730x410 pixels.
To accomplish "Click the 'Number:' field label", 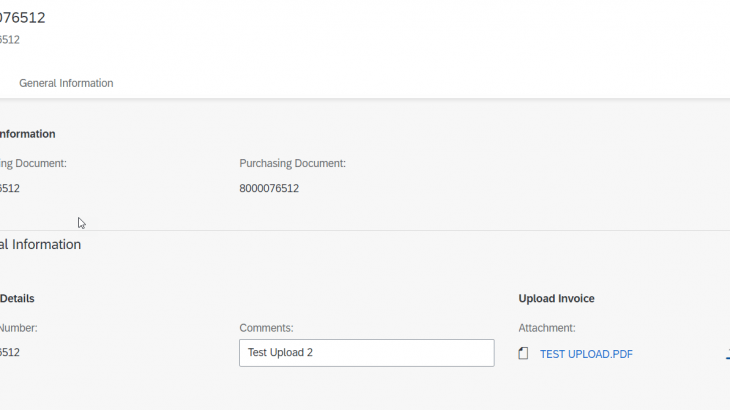I will pos(18,328).
